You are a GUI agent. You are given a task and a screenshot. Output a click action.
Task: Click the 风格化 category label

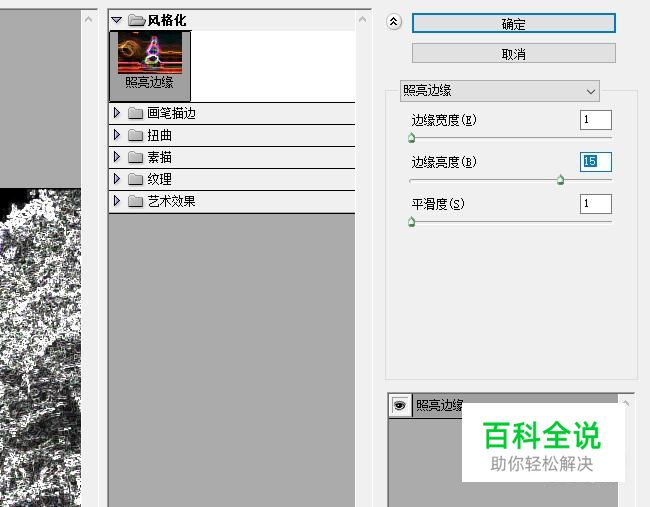[x=167, y=20]
